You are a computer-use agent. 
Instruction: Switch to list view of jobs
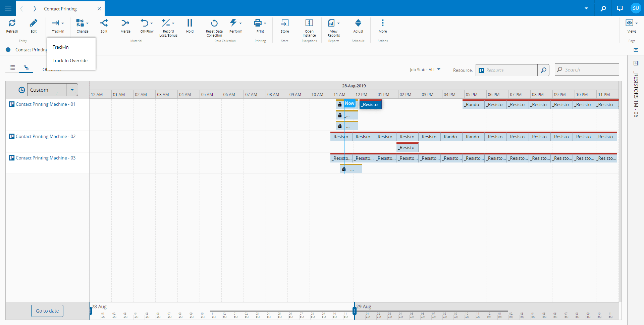[x=12, y=67]
